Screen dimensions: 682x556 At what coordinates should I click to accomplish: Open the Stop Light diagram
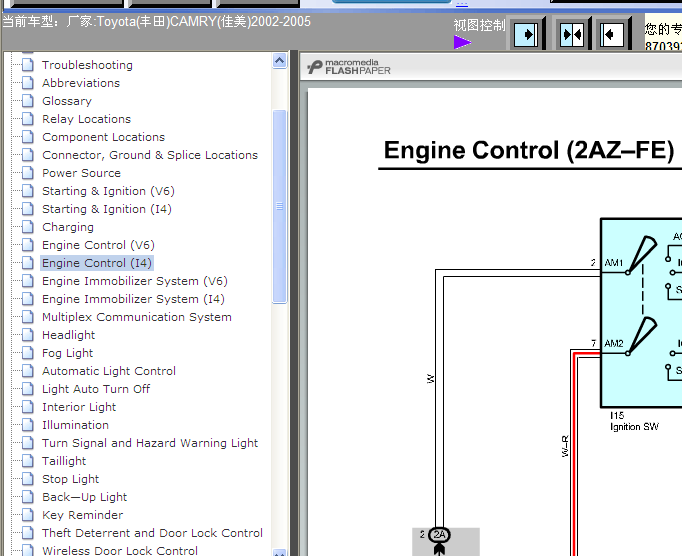(70, 479)
